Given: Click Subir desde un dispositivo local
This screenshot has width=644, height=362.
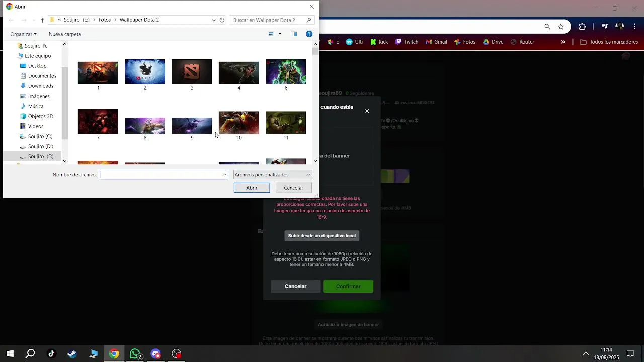Looking at the screenshot, I should pyautogui.click(x=322, y=236).
